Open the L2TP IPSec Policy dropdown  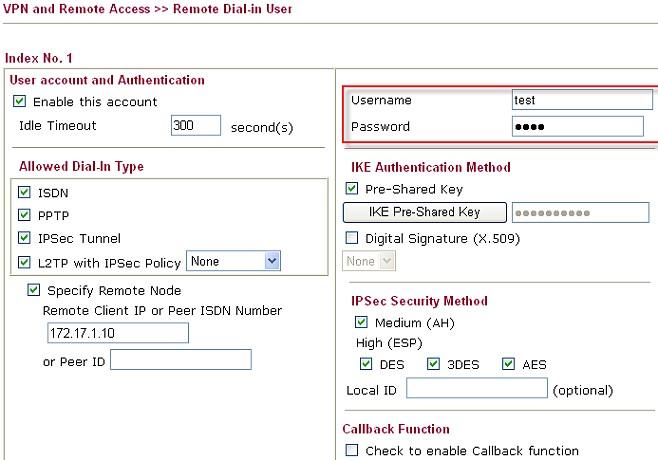point(234,262)
